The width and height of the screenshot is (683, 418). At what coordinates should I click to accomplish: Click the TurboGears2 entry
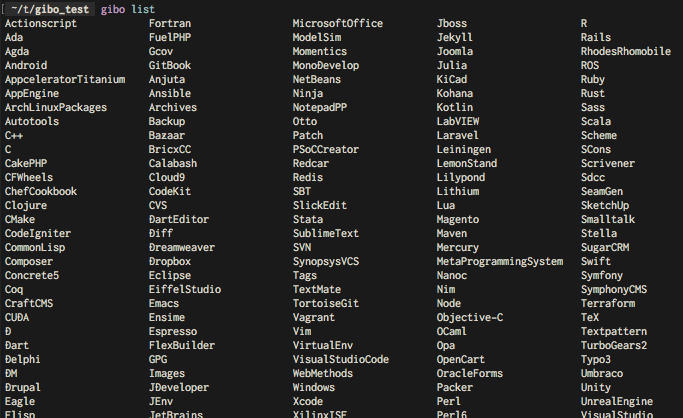click(x=614, y=345)
